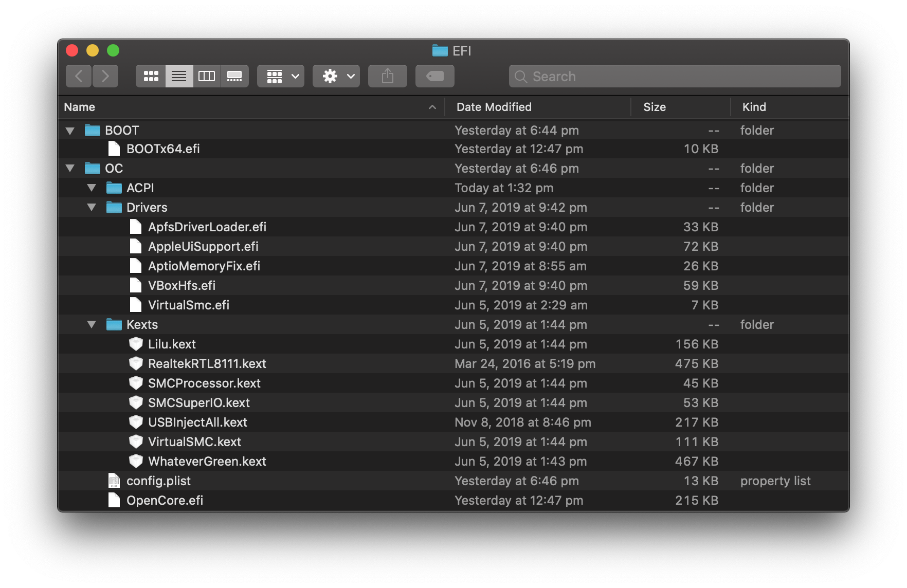Select the file name WhateverGreen.kext

pyautogui.click(x=207, y=462)
